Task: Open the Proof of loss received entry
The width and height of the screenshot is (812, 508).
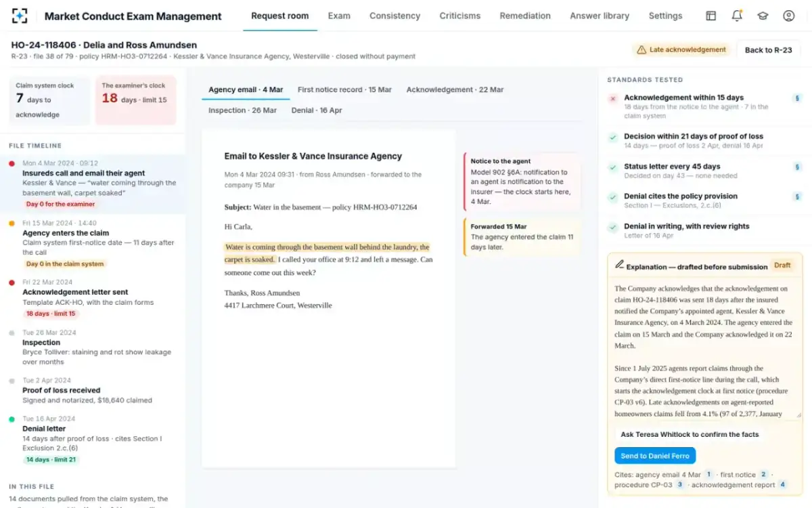Action: click(x=93, y=390)
